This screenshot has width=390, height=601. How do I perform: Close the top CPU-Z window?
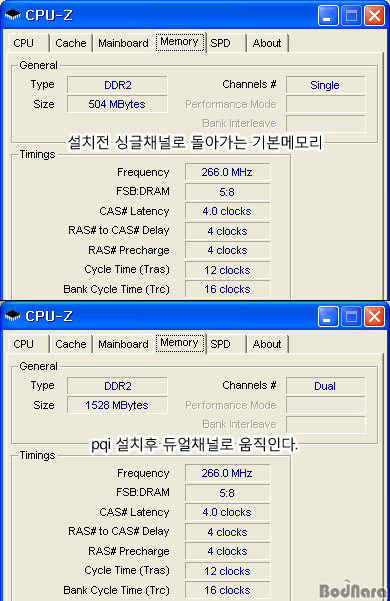coord(374,16)
